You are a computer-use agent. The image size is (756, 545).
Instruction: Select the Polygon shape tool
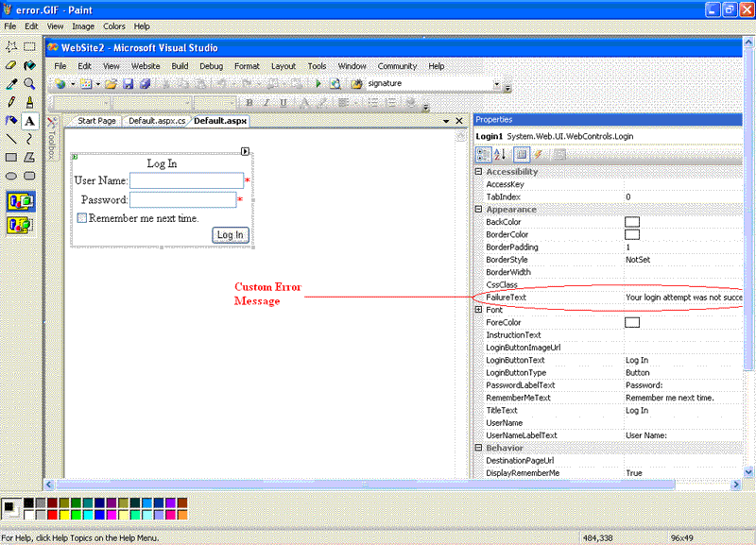coord(29,157)
